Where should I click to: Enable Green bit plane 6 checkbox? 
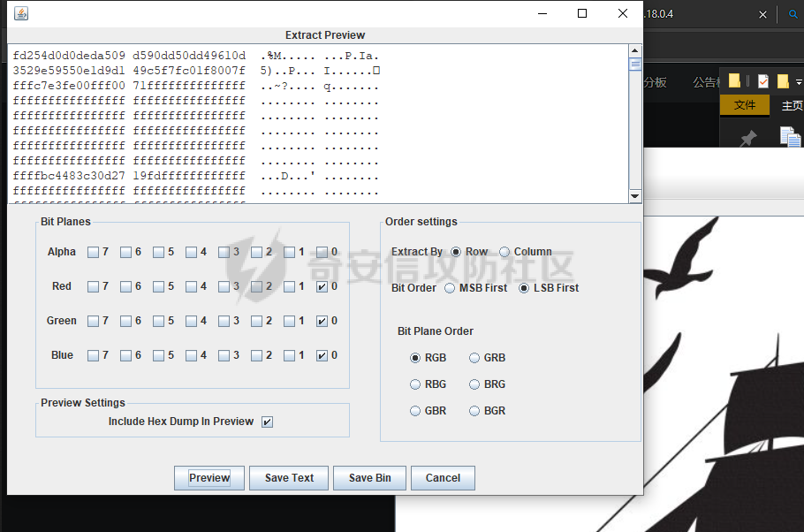(125, 321)
